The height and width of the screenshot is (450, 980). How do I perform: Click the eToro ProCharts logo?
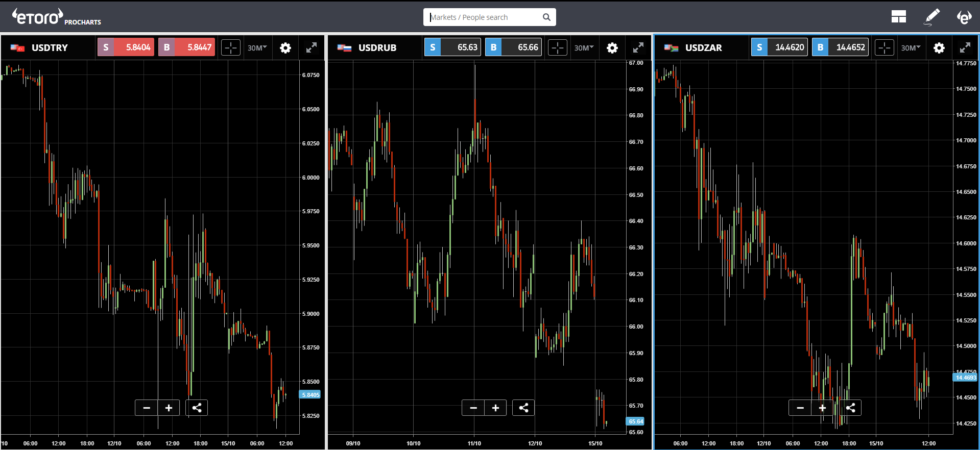[x=57, y=17]
